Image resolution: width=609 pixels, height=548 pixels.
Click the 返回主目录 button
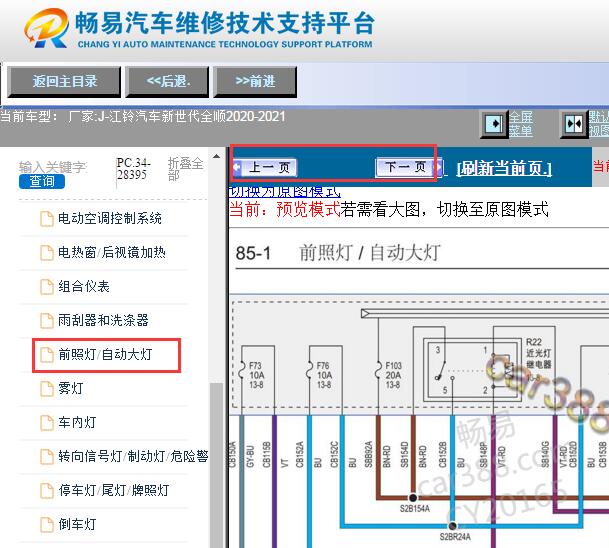click(64, 82)
